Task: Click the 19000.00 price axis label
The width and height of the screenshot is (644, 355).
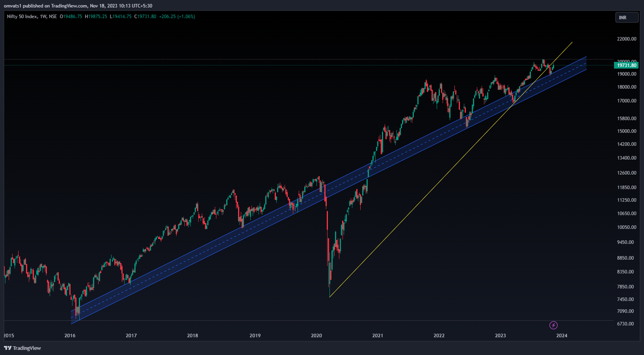Action: [x=627, y=74]
